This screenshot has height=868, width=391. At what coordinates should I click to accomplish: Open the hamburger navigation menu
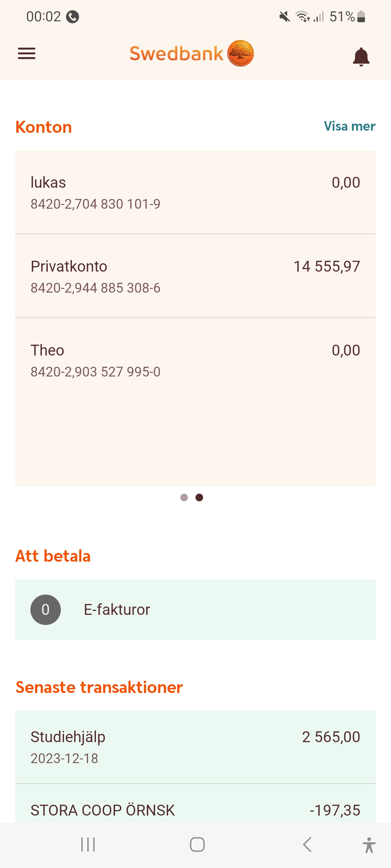click(x=26, y=54)
